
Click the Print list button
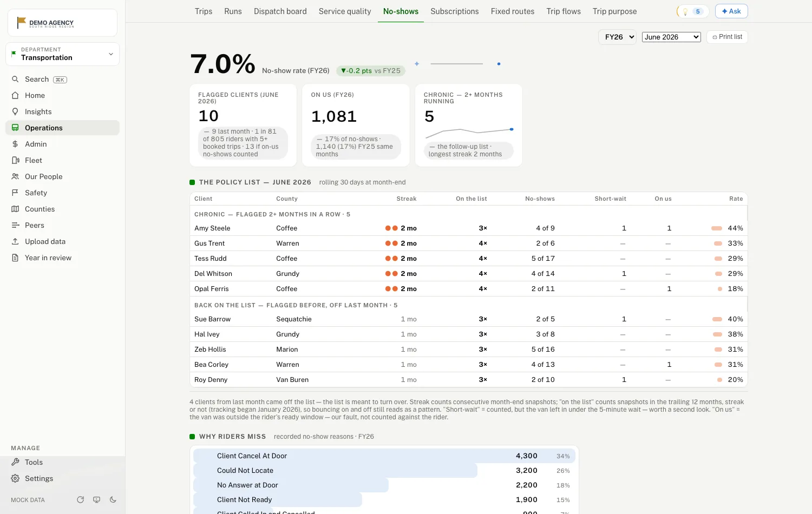pos(727,37)
